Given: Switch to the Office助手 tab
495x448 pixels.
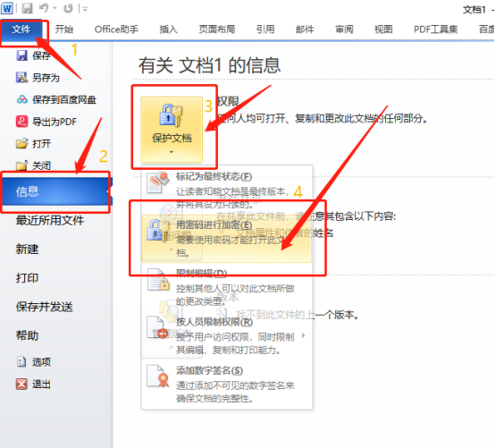Looking at the screenshot, I should [116, 30].
